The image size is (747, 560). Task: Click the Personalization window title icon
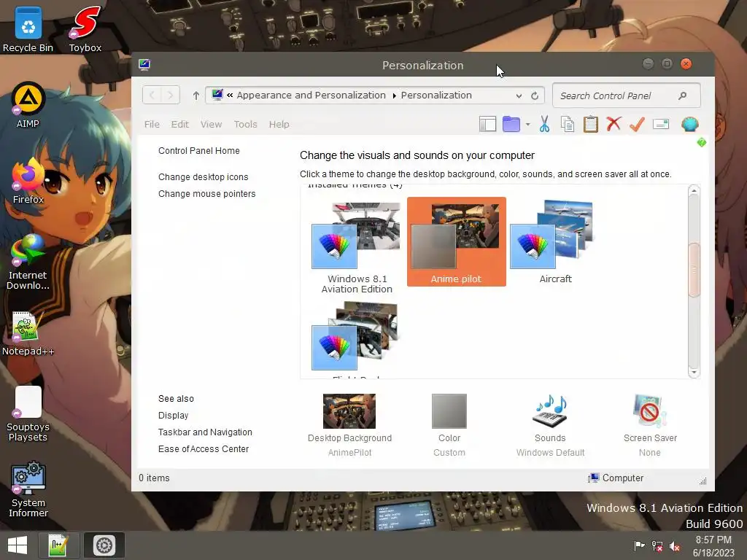coord(144,64)
